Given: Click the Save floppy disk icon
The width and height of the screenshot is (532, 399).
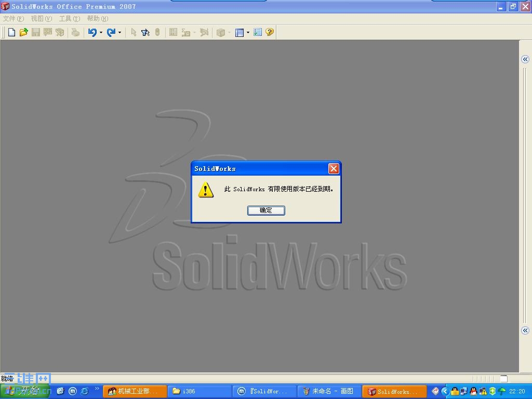Looking at the screenshot, I should coord(36,32).
